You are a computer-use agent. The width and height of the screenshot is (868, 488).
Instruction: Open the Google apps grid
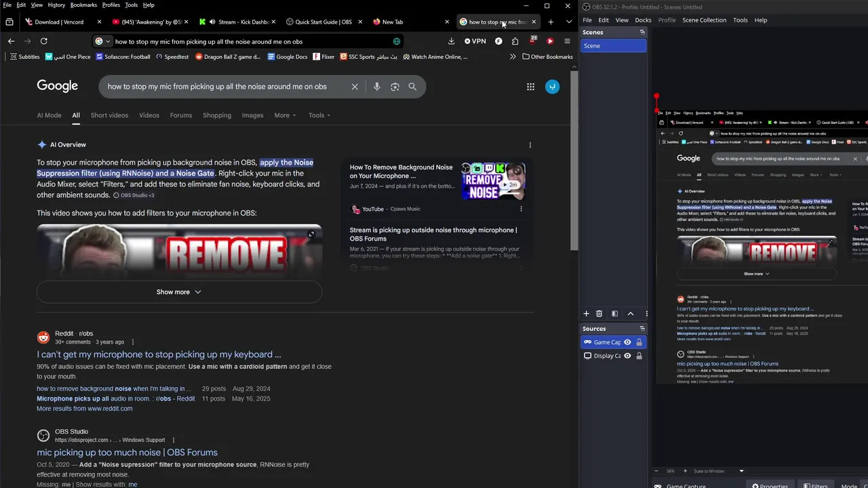530,87
